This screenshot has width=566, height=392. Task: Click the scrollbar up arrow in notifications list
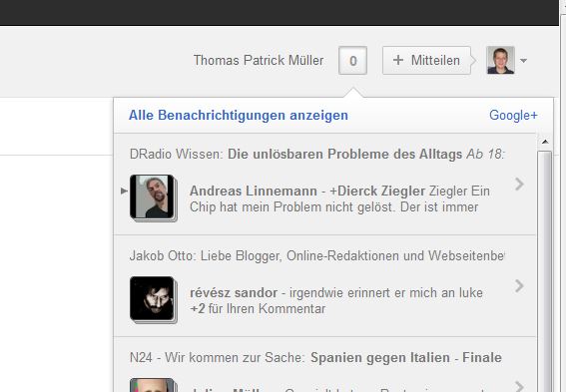pos(545,142)
